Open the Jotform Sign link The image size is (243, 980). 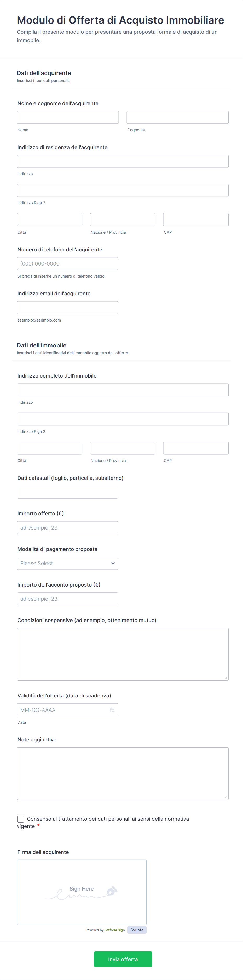pyautogui.click(x=114, y=930)
